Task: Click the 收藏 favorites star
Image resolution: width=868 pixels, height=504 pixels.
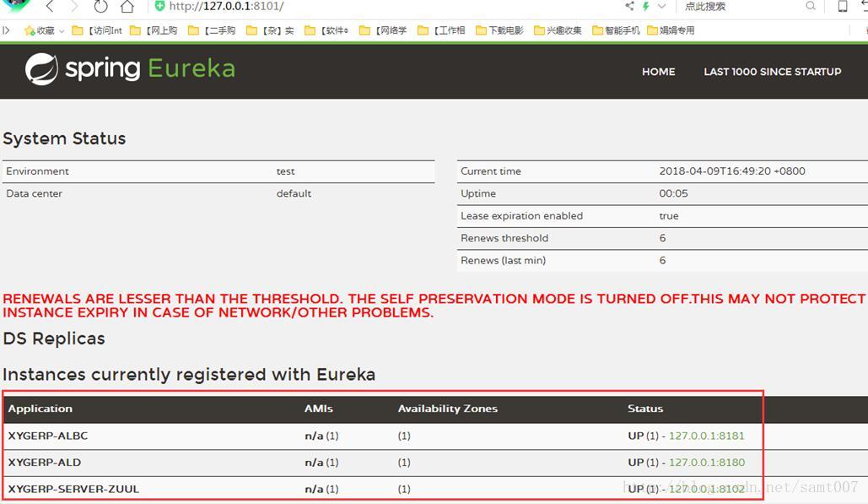Action: [30, 30]
